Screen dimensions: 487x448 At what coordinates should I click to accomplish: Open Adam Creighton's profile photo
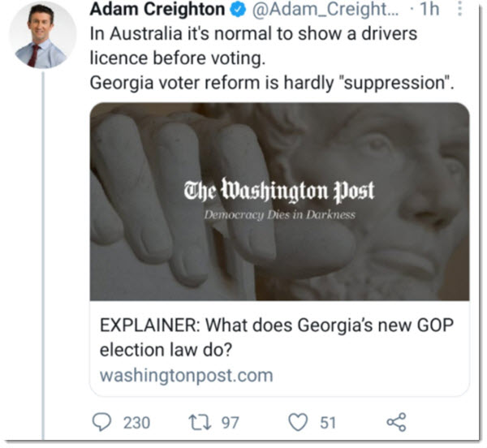(41, 35)
